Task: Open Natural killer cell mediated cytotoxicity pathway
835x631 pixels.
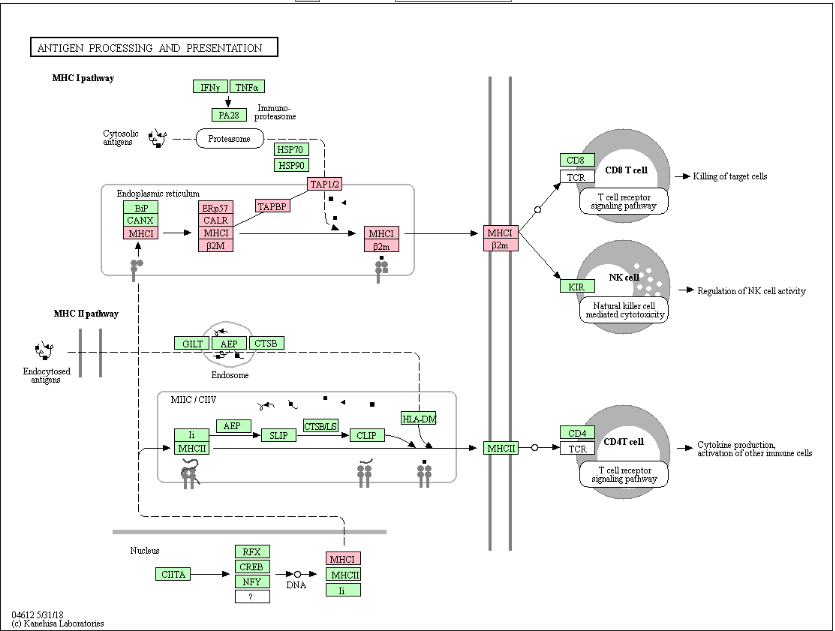Action: [x=624, y=309]
